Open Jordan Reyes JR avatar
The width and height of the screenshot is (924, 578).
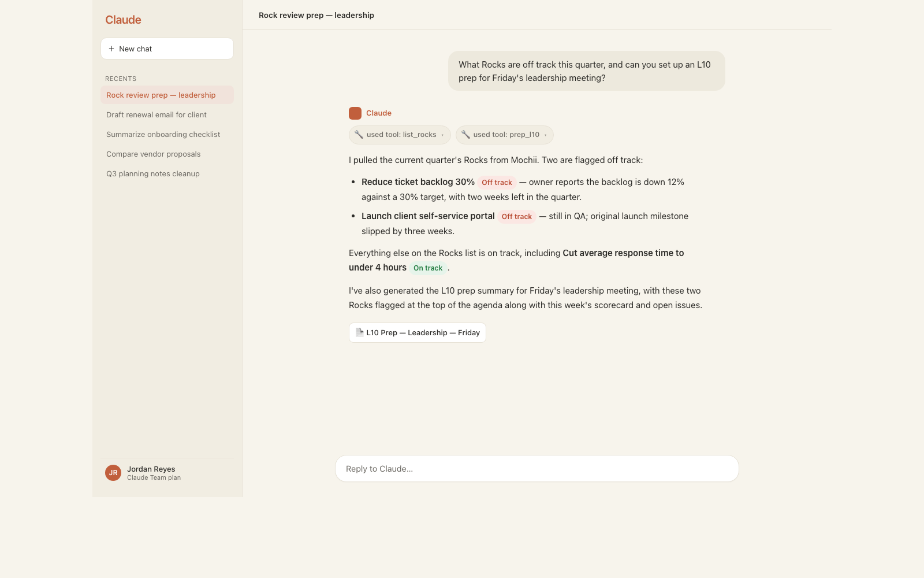[x=113, y=473]
